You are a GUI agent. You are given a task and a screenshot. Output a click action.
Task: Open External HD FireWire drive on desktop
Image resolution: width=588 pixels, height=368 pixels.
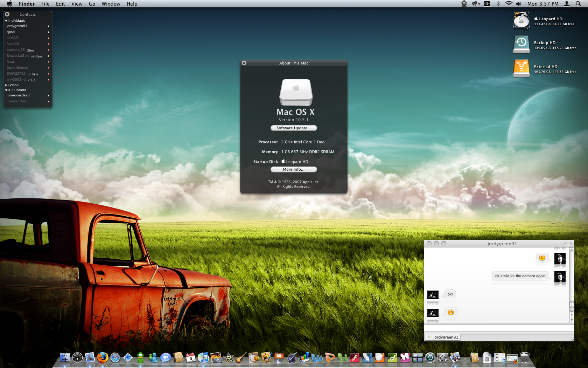(521, 68)
